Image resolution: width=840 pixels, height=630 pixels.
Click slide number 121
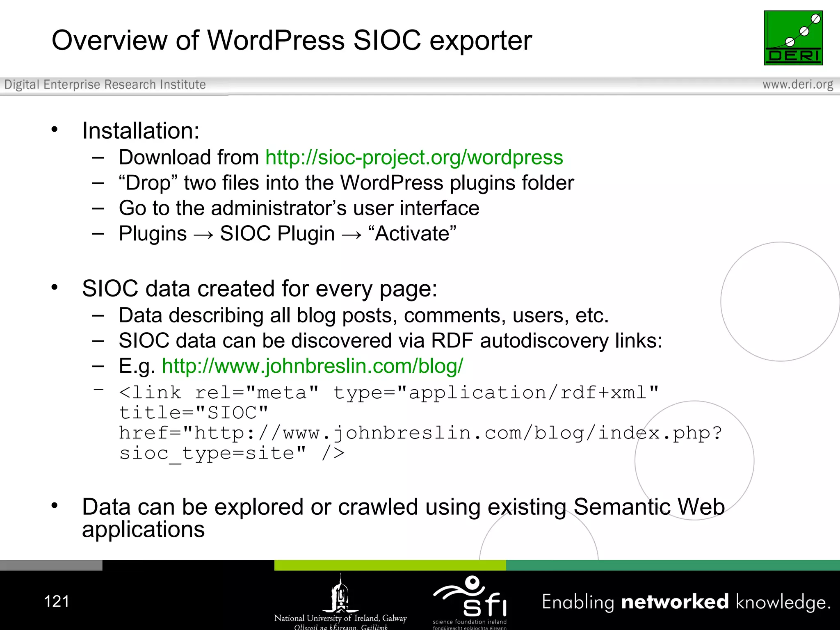pyautogui.click(x=57, y=601)
